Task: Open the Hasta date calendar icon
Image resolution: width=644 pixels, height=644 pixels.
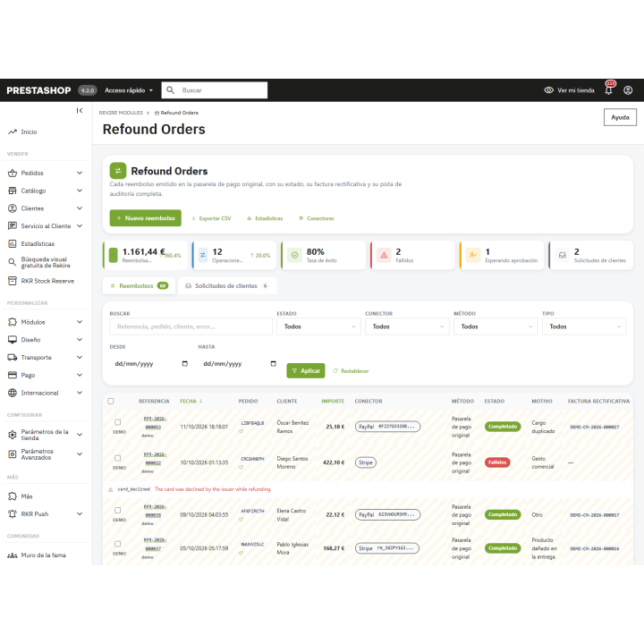Action: (273, 363)
